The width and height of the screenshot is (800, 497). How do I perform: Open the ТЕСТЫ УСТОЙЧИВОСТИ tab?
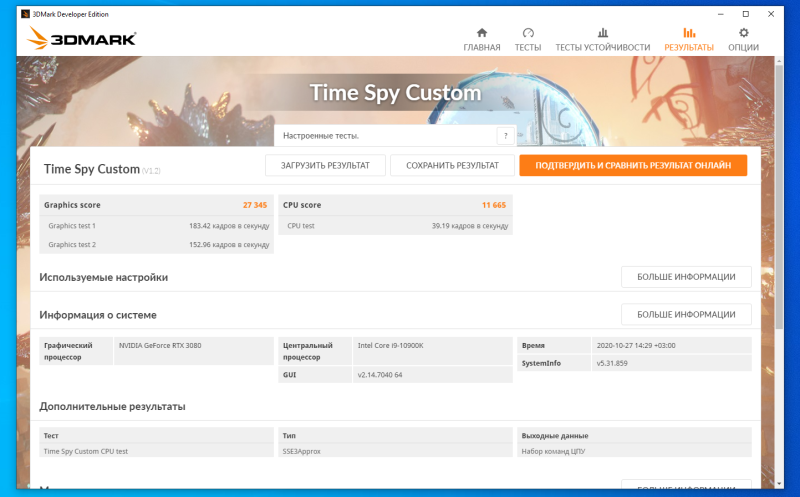click(x=603, y=40)
